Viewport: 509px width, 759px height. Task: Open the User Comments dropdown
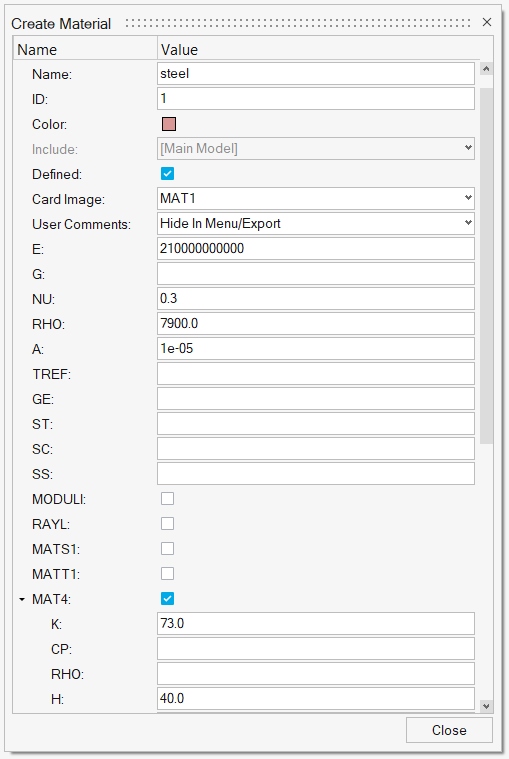coord(316,224)
